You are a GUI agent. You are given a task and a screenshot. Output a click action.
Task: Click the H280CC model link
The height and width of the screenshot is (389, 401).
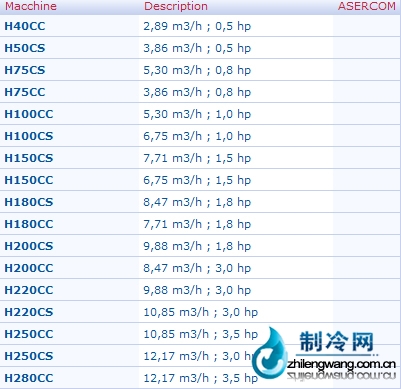[x=29, y=378]
